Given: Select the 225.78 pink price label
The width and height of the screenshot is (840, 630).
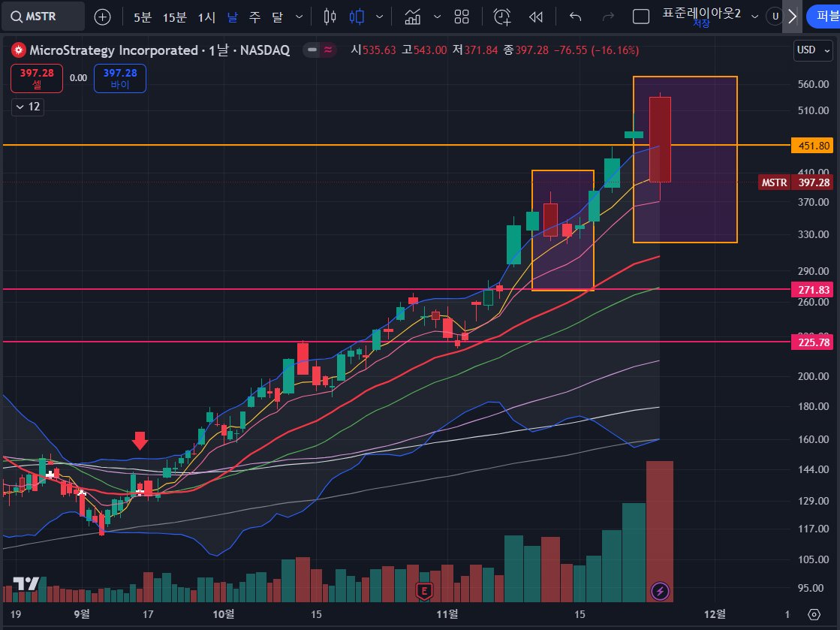Looking at the screenshot, I should pyautogui.click(x=812, y=342).
